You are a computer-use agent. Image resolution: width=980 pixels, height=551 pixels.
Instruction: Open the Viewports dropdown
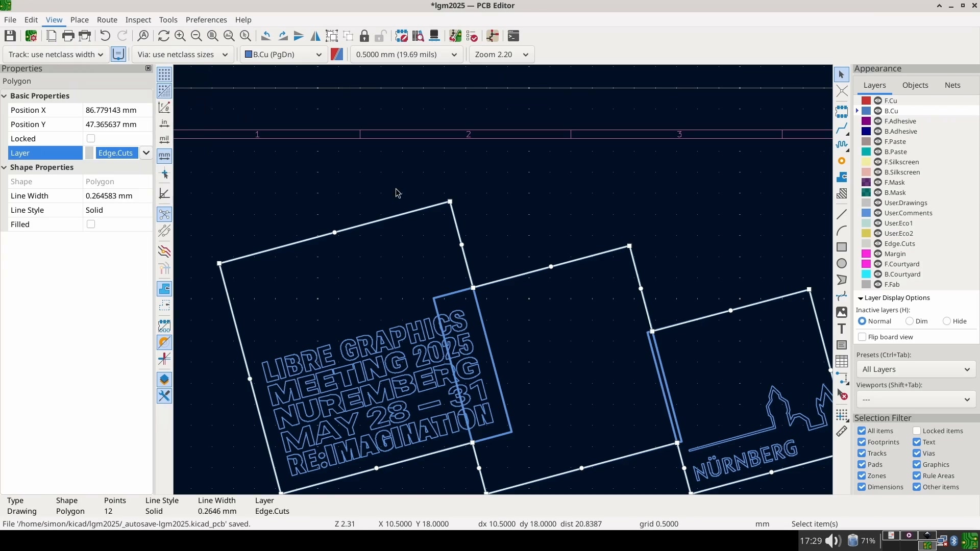[x=916, y=399]
